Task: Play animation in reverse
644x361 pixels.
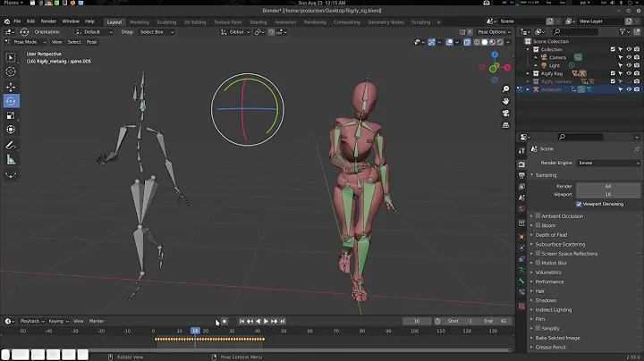Action: (x=258, y=321)
